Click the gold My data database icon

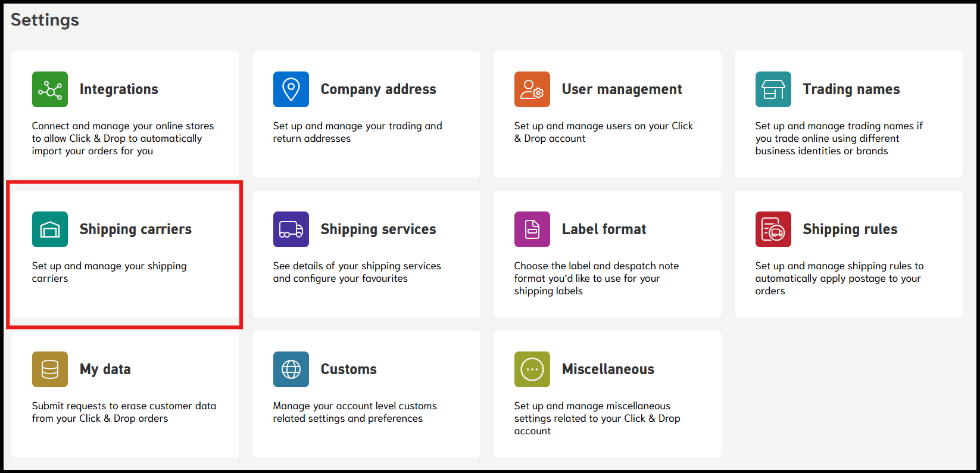[x=50, y=369]
